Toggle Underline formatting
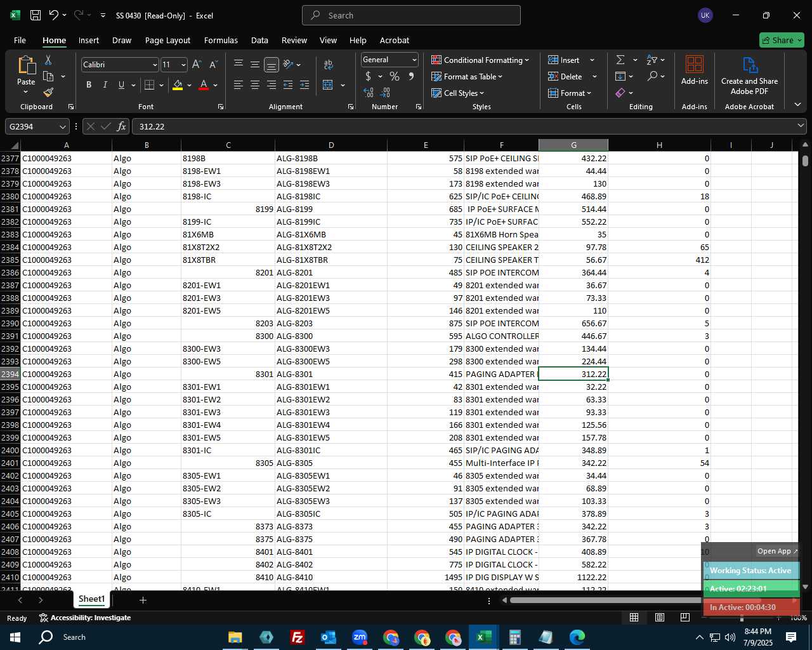The height and width of the screenshot is (650, 812). (x=121, y=85)
